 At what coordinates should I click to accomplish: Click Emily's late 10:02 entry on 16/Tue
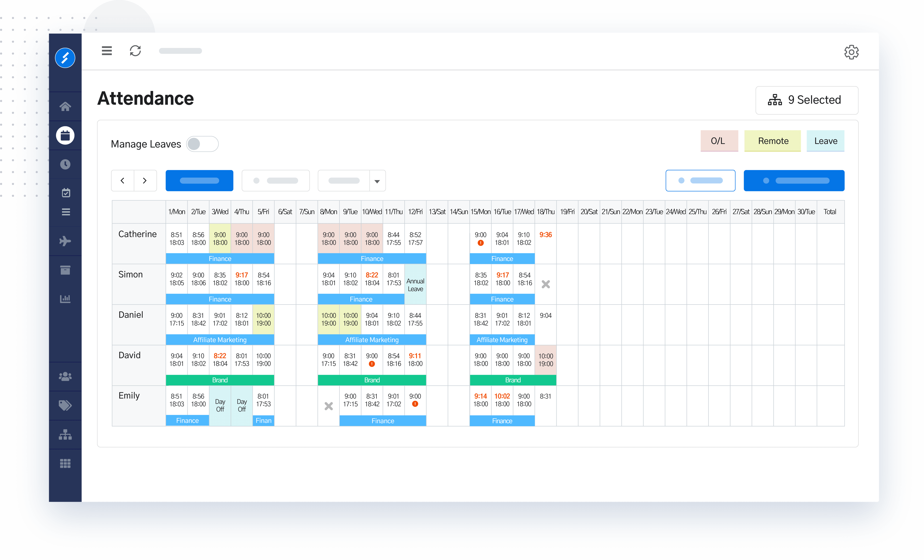(502, 396)
